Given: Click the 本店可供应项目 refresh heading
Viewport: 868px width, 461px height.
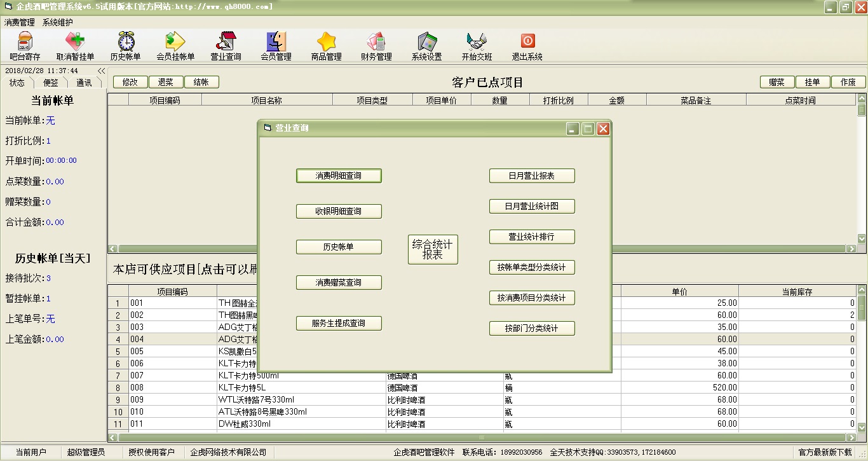Looking at the screenshot, I should pyautogui.click(x=185, y=269).
